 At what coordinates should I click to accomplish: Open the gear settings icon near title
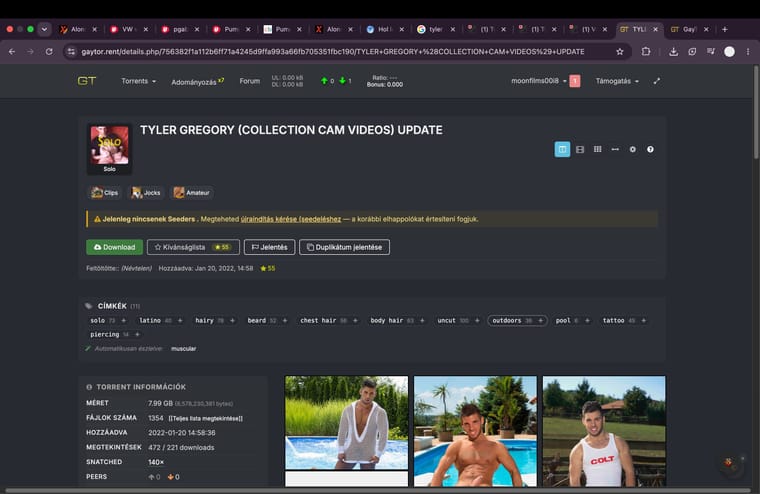tap(633, 149)
